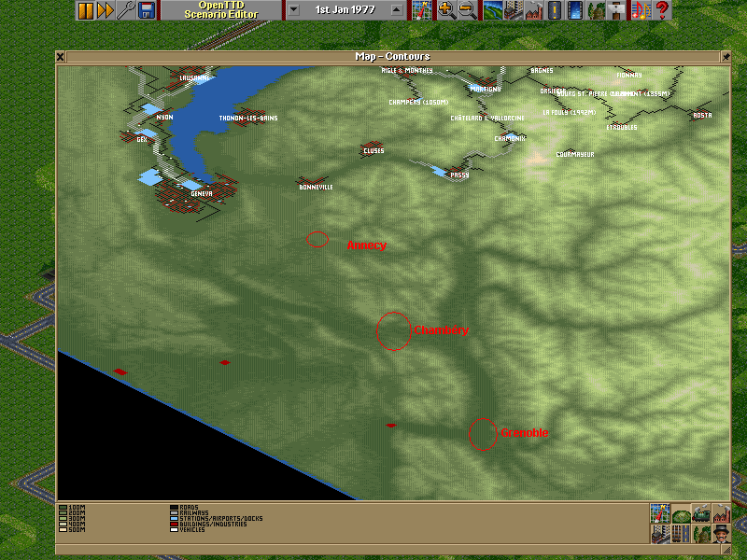Viewport: 747px width, 560px height.
Task: Click the Buildings/Industries legend label
Action: coord(213,524)
